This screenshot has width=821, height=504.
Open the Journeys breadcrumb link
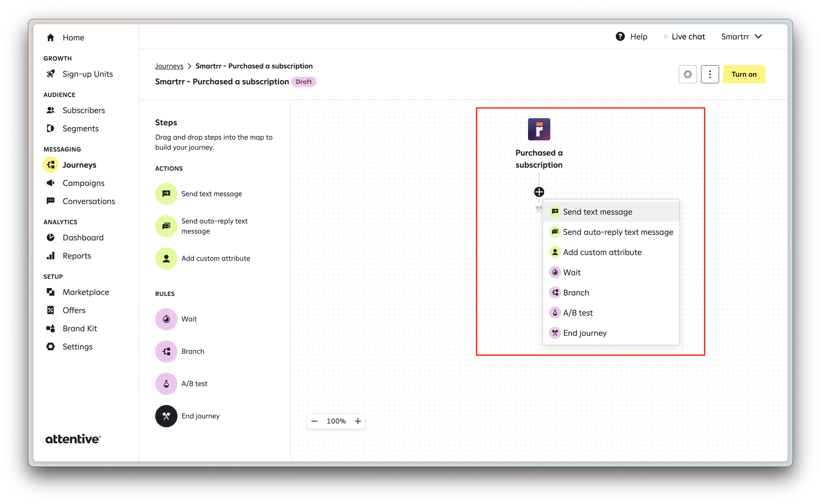click(x=169, y=66)
